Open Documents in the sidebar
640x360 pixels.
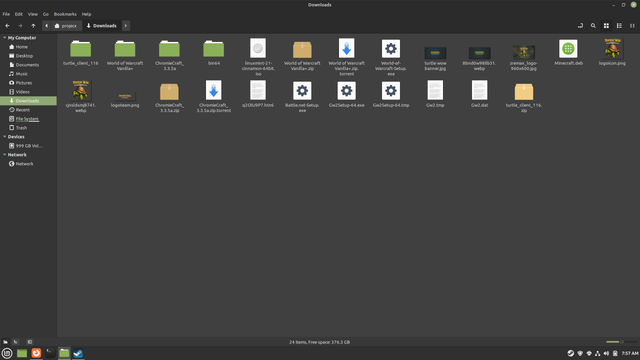[28, 65]
